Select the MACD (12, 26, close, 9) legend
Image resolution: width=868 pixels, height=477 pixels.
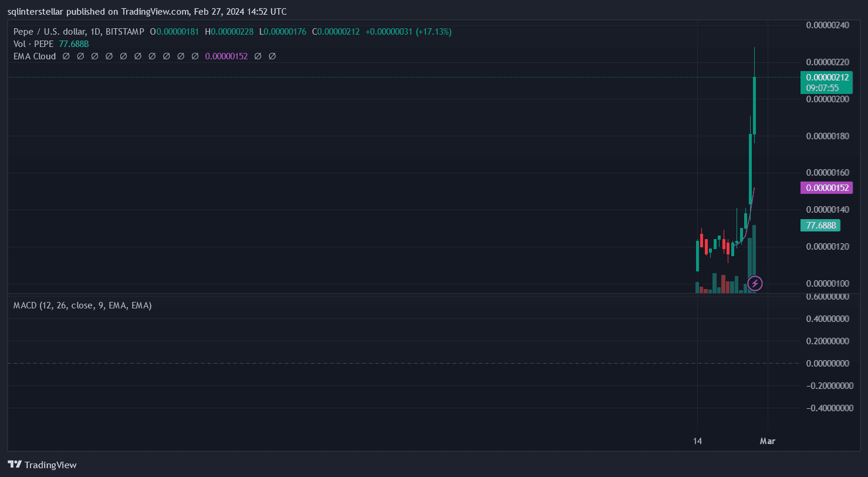[x=83, y=305]
